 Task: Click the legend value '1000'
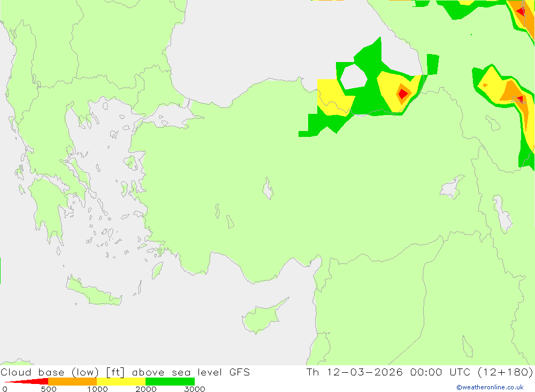coord(97,389)
